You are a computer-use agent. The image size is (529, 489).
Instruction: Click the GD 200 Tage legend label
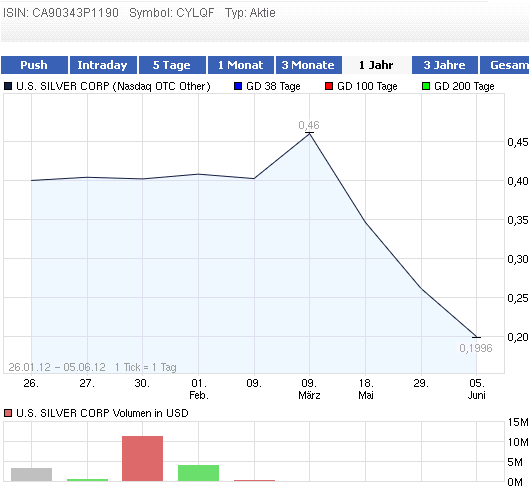click(464, 86)
